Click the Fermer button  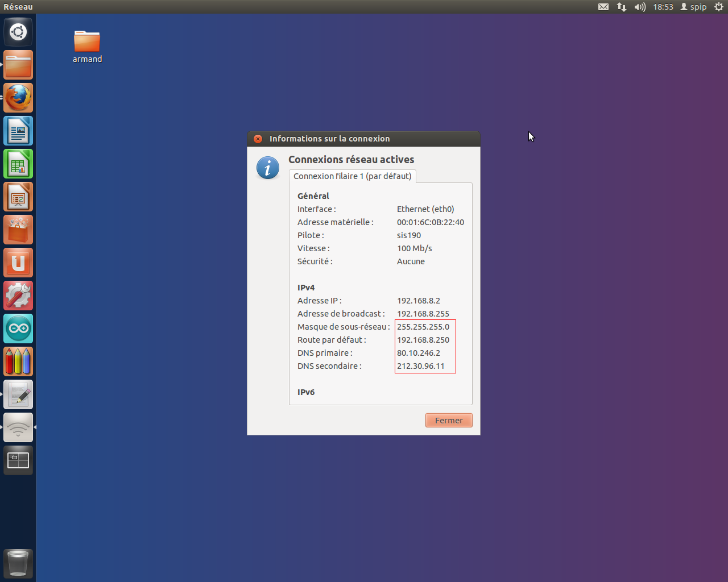click(449, 421)
